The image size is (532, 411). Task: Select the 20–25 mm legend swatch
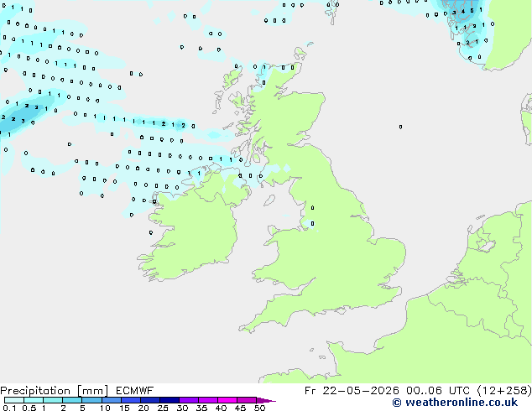point(149,400)
